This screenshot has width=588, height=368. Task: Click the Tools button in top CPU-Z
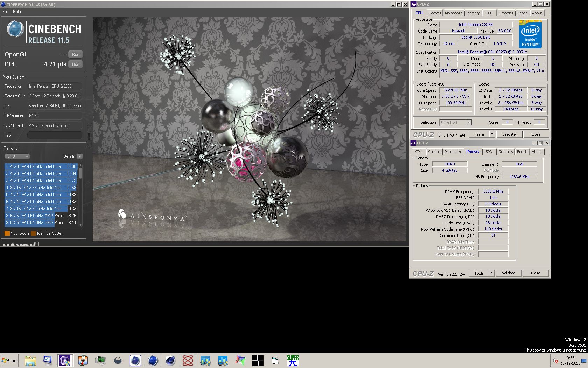pyautogui.click(x=479, y=134)
